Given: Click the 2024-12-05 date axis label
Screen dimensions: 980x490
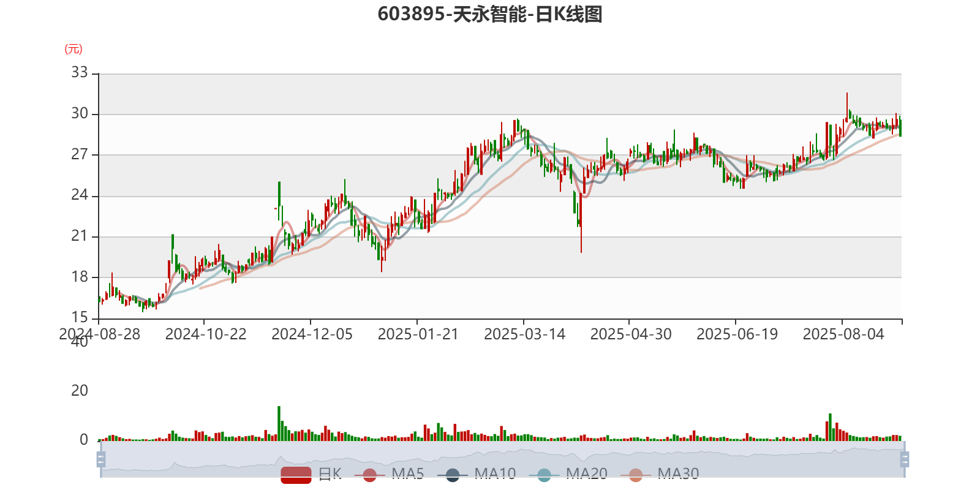Looking at the screenshot, I should [x=312, y=334].
